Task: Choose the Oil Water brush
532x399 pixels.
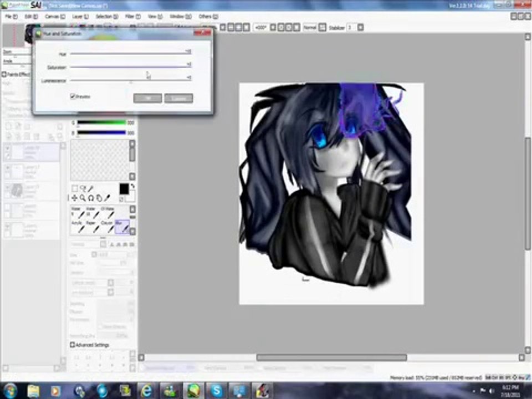Action: coord(107,213)
